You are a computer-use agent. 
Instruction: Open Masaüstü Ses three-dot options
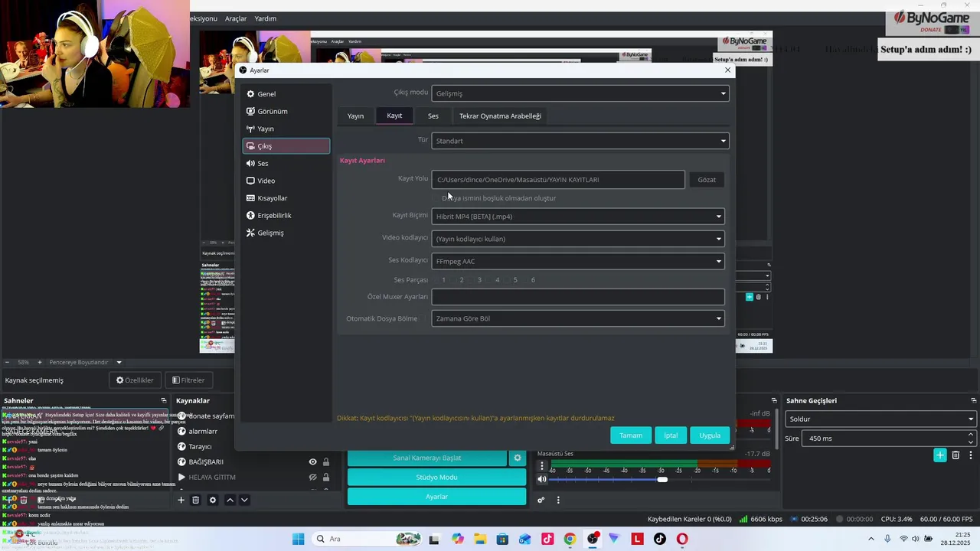pos(542,465)
